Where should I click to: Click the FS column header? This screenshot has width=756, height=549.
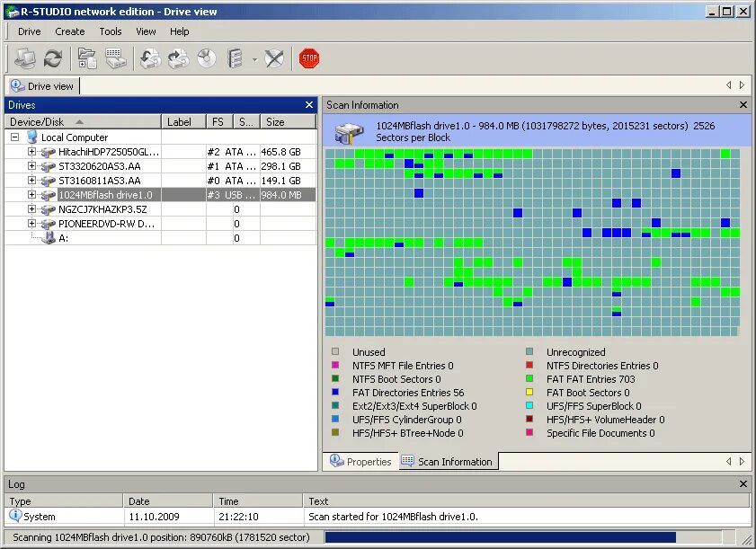(x=220, y=122)
